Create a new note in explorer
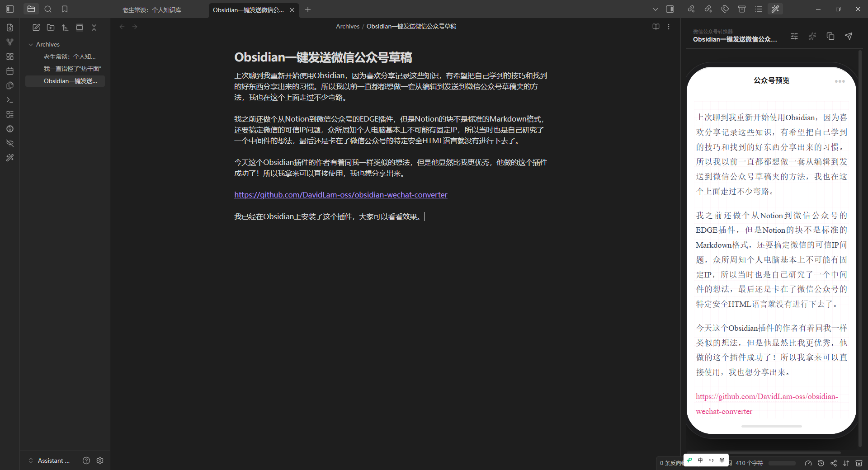Image resolution: width=868 pixels, height=470 pixels. [x=36, y=28]
